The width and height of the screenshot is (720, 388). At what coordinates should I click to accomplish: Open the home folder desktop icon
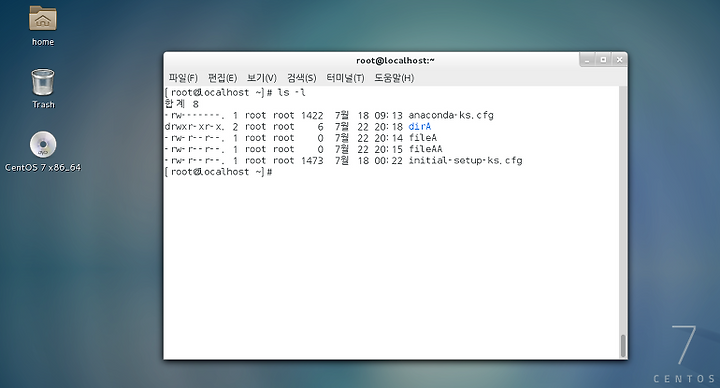(43, 19)
